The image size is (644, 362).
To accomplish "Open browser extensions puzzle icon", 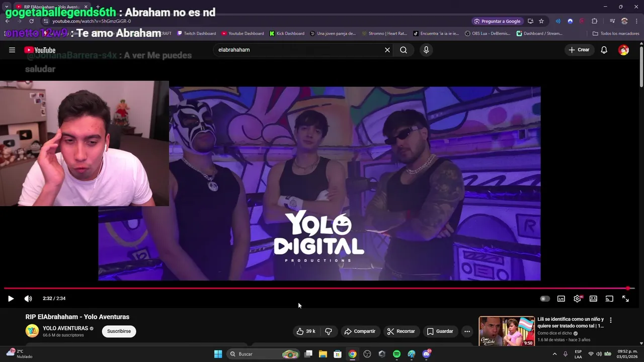I will [595, 21].
